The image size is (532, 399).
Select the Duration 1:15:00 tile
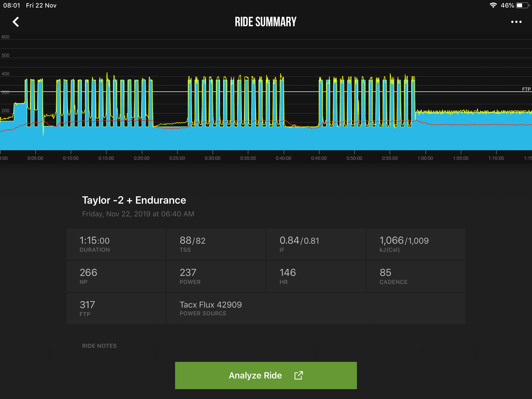pos(116,244)
